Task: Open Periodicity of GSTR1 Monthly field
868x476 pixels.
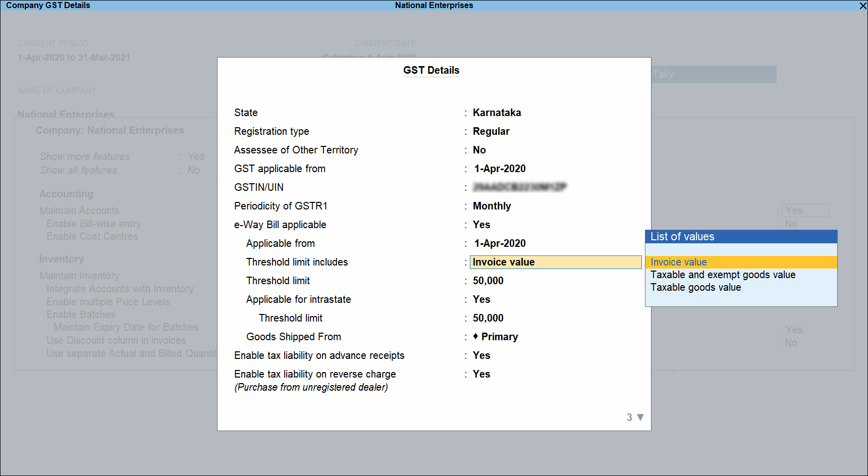Action: point(492,206)
